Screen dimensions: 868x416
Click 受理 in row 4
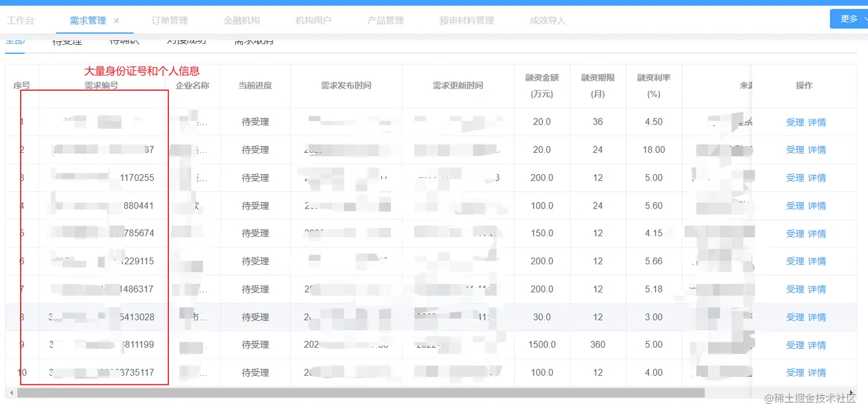click(795, 206)
